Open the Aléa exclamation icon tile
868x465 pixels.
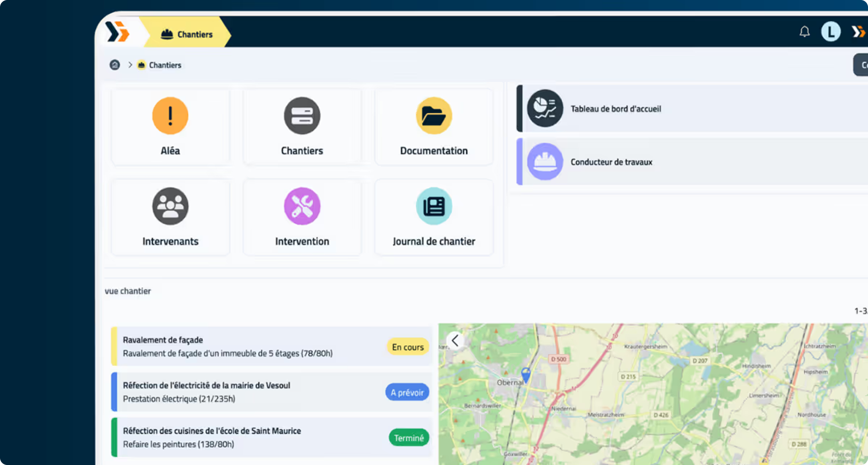click(170, 116)
